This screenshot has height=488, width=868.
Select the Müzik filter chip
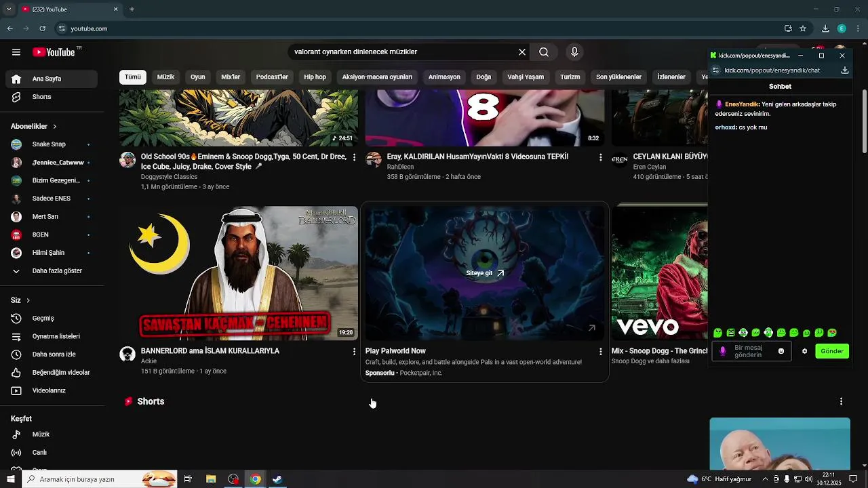165,77
